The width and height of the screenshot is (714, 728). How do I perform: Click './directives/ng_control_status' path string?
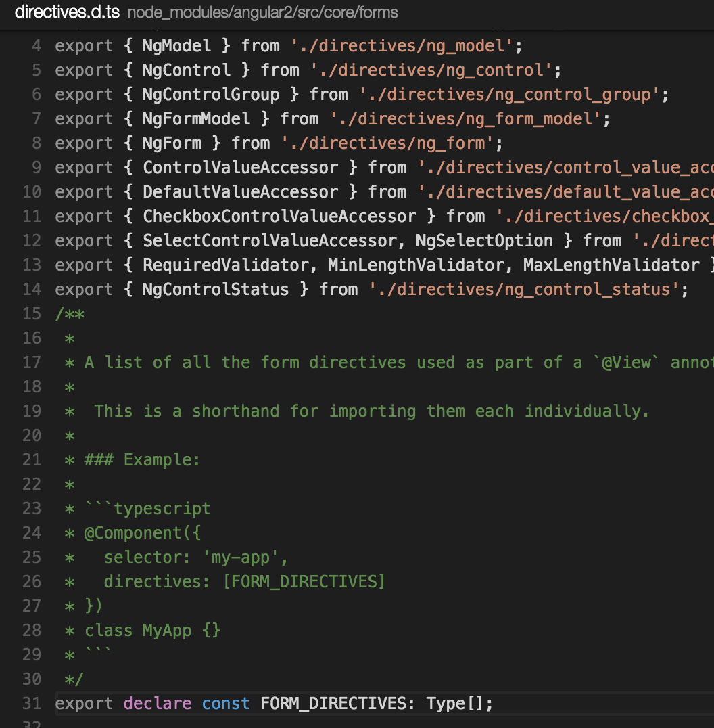tap(524, 290)
